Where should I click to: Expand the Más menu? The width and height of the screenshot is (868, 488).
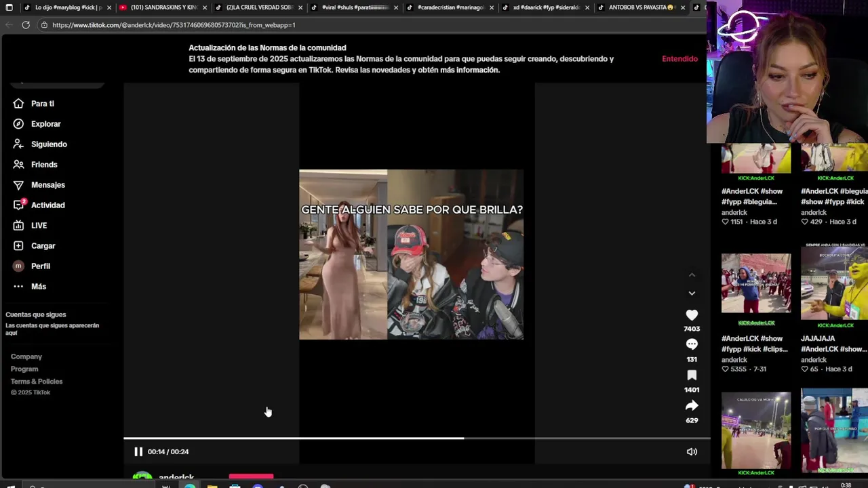pyautogui.click(x=38, y=287)
